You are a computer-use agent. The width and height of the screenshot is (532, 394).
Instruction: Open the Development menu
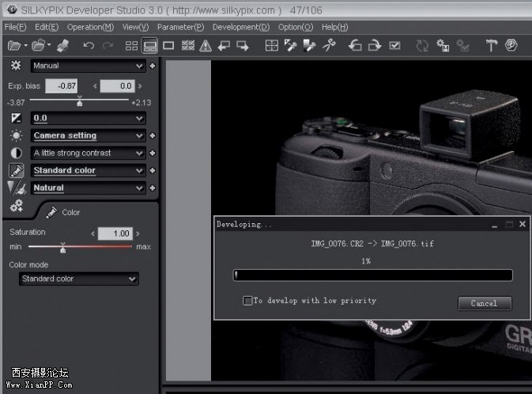point(241,27)
